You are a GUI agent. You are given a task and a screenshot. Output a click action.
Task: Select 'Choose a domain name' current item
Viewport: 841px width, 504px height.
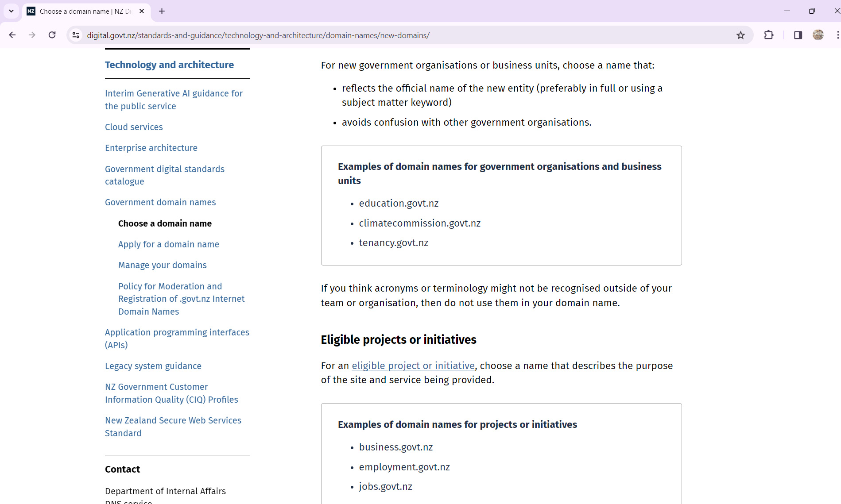(x=165, y=223)
